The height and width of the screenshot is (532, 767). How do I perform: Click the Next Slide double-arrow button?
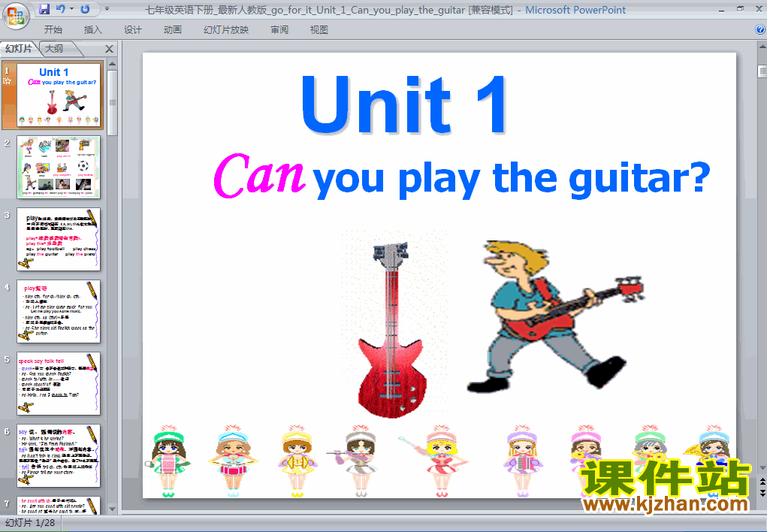pyautogui.click(x=762, y=492)
